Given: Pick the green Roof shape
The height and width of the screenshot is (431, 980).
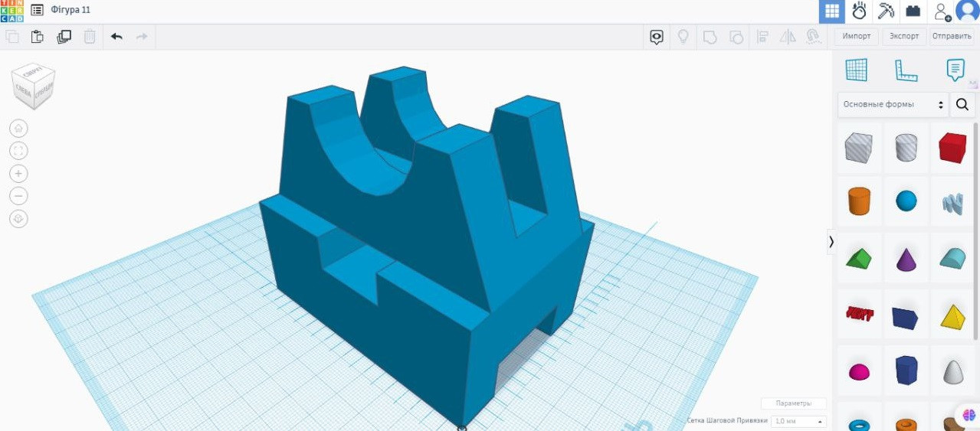Looking at the screenshot, I should (858, 258).
